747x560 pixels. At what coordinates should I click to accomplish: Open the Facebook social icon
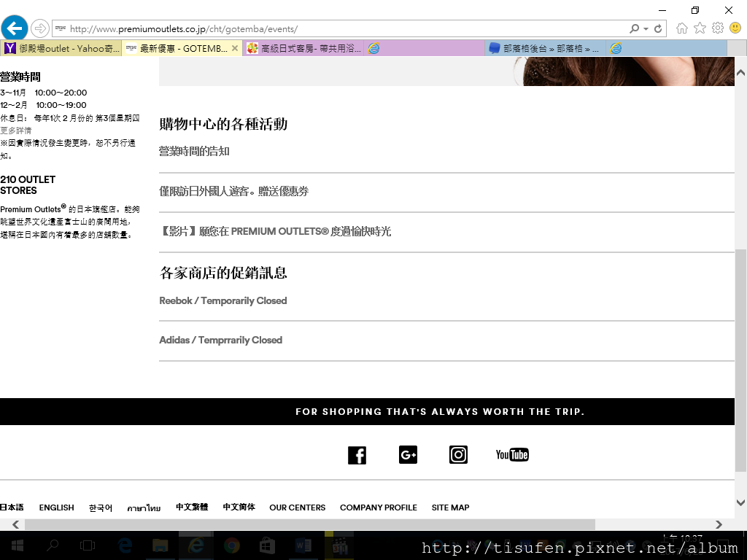pos(357,455)
